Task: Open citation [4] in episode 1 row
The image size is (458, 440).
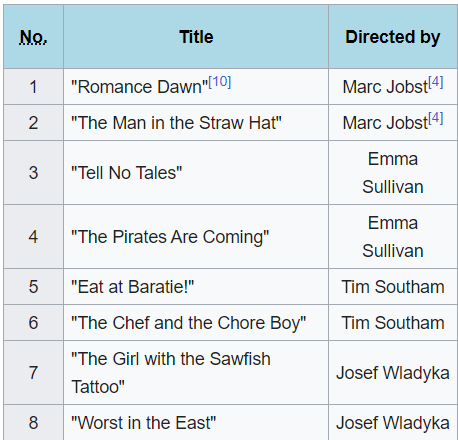Action: pos(436,82)
